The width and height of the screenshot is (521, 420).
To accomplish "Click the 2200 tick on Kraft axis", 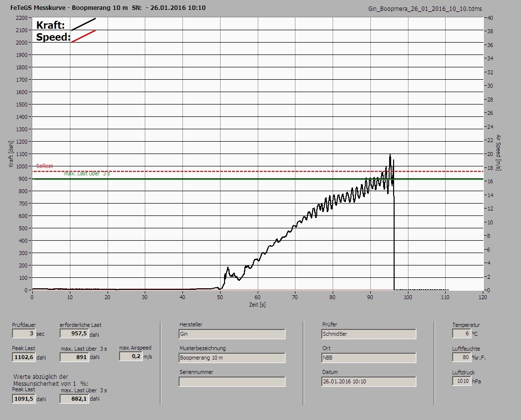I will tap(22, 18).
